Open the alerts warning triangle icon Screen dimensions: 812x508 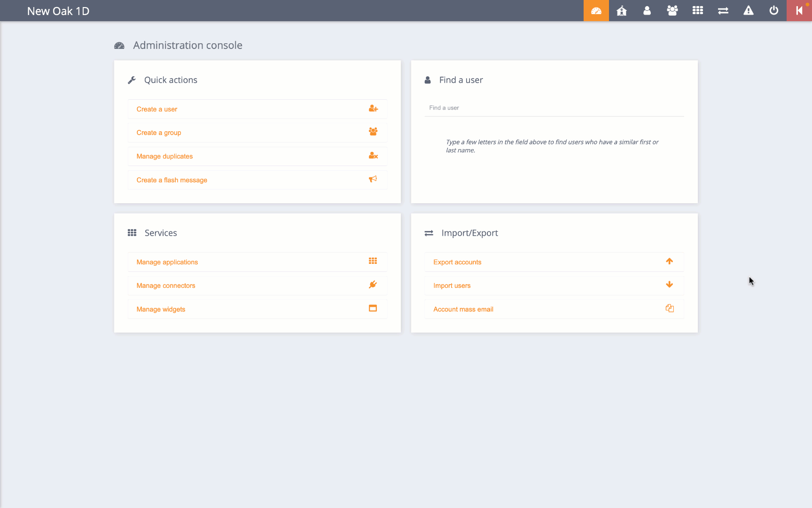749,11
